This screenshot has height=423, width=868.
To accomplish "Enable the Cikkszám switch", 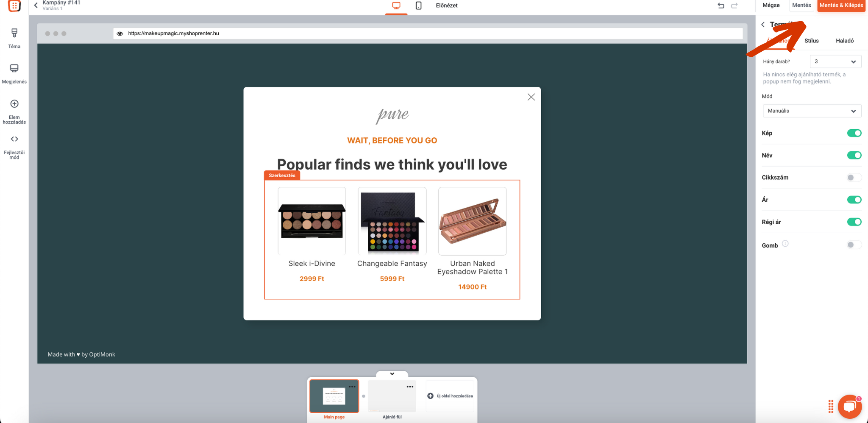I will pyautogui.click(x=854, y=178).
